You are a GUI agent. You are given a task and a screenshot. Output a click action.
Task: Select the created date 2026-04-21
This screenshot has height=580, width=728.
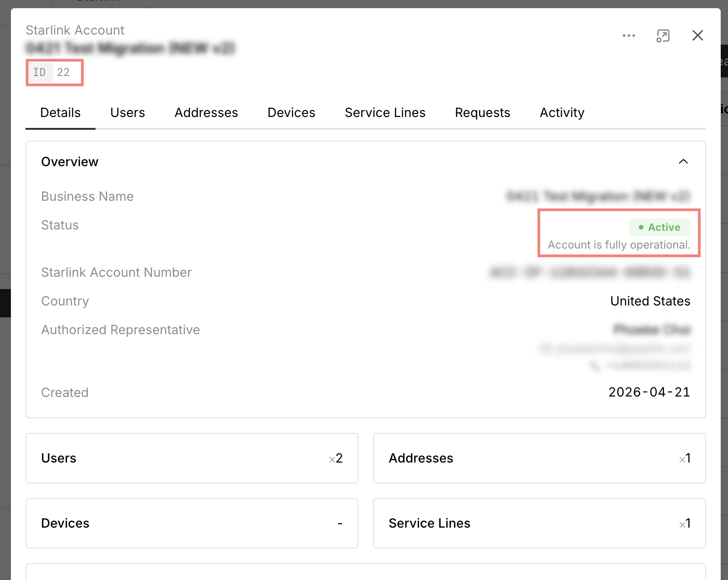[649, 392]
